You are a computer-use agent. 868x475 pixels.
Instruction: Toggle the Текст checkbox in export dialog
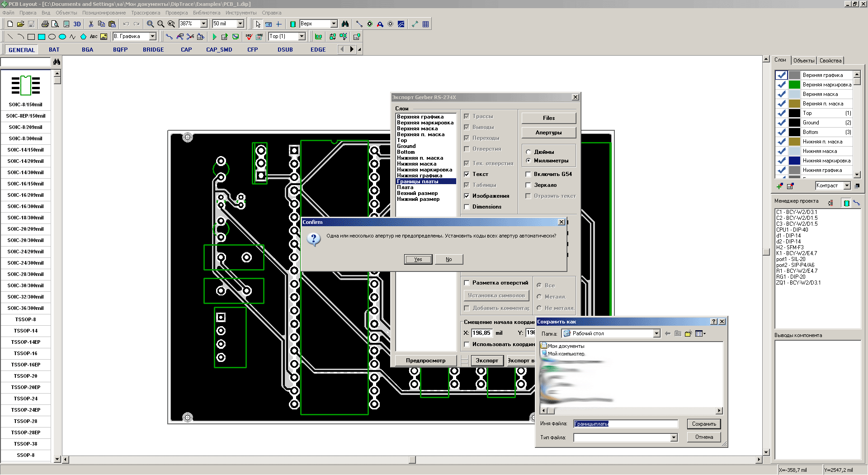[467, 174]
